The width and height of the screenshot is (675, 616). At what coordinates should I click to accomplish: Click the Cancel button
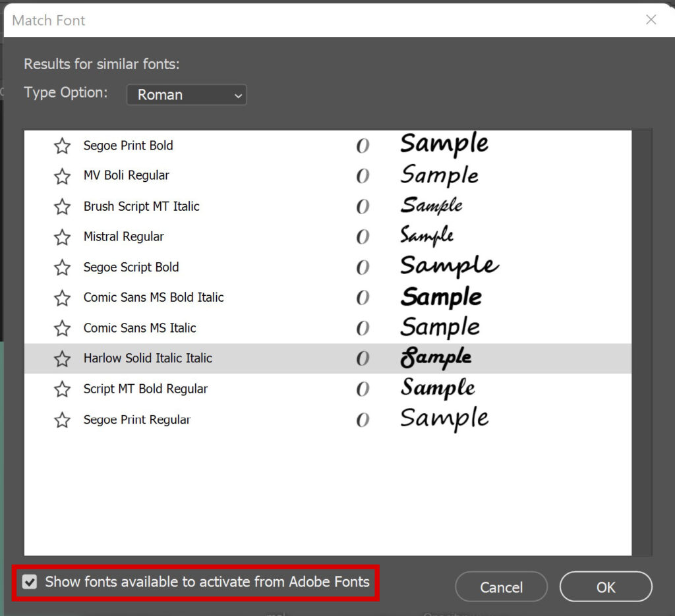[x=501, y=587]
